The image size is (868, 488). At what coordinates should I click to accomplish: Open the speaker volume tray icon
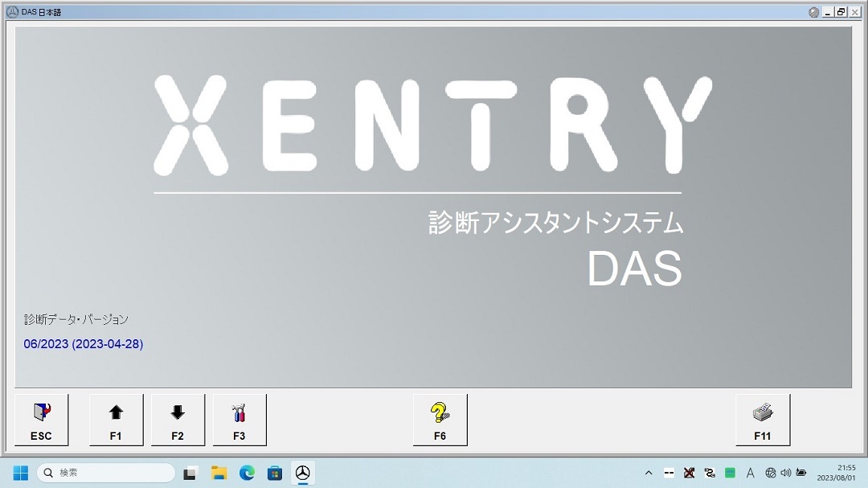pyautogui.click(x=785, y=473)
